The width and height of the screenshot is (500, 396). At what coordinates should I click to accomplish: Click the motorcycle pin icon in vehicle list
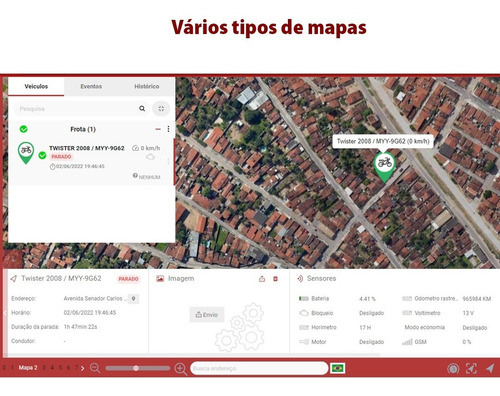click(x=26, y=153)
